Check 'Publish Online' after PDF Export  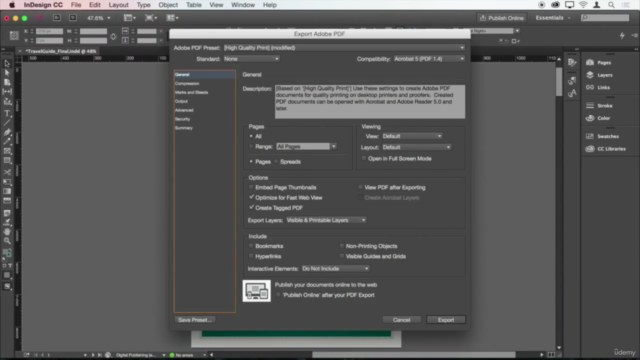click(278, 295)
